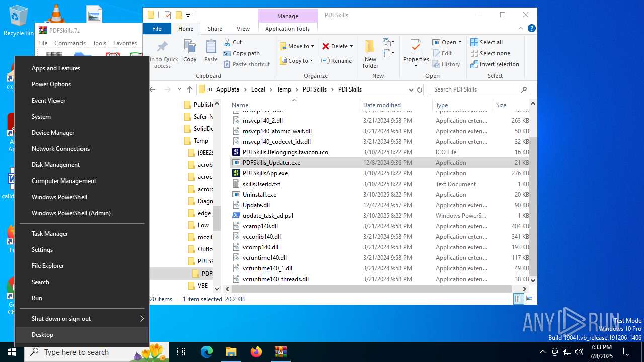Viewport: 644px width, 362px height.
Task: Choose Run from the Win+X menu
Action: pos(83,298)
